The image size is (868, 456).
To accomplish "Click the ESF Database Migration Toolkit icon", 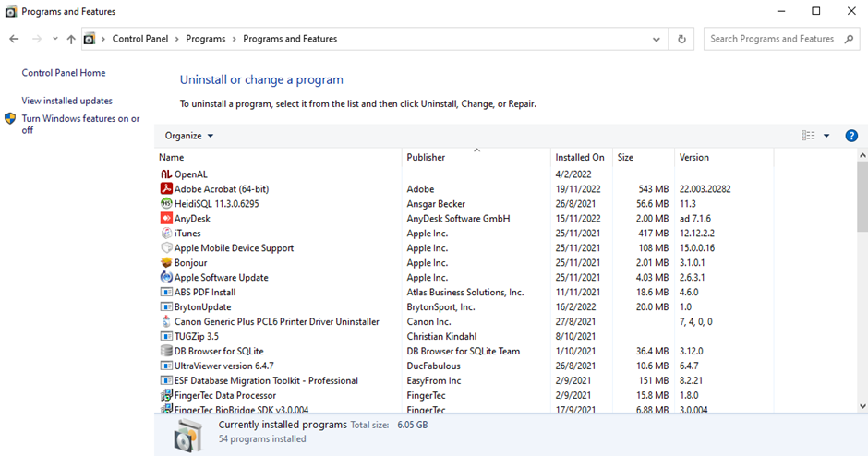I will point(166,380).
